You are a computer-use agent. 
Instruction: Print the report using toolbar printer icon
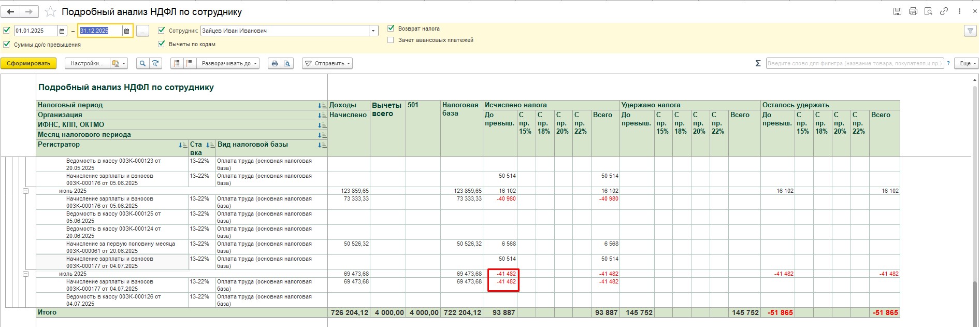(x=275, y=63)
